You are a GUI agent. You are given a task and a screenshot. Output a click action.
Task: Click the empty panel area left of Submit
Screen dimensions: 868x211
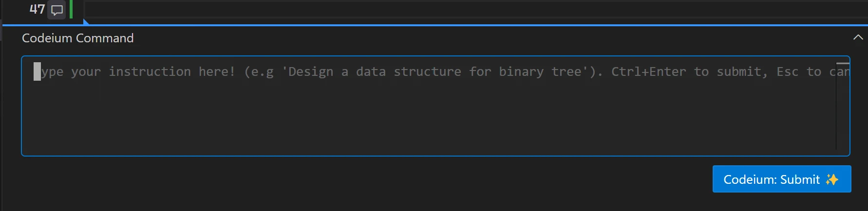pyautogui.click(x=365, y=179)
